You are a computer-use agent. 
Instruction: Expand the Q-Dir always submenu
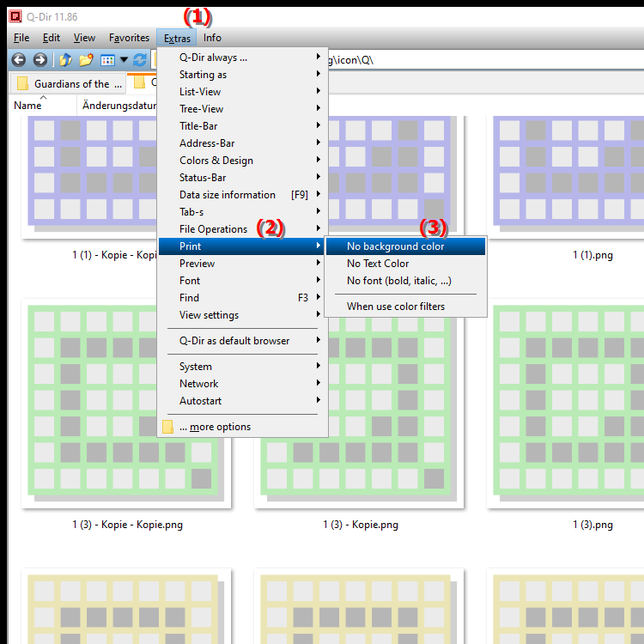243,58
